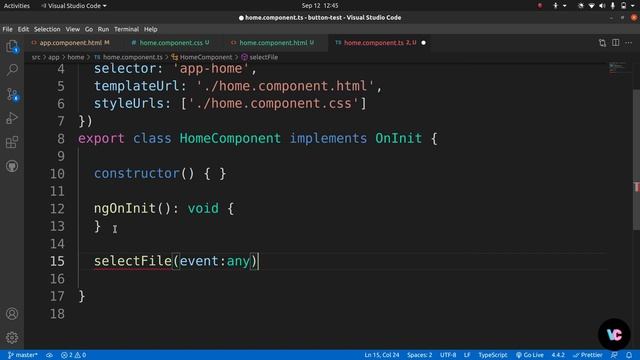Image resolution: width=640 pixels, height=360 pixels.
Task: Open the Source Control view
Action: (x=12, y=94)
